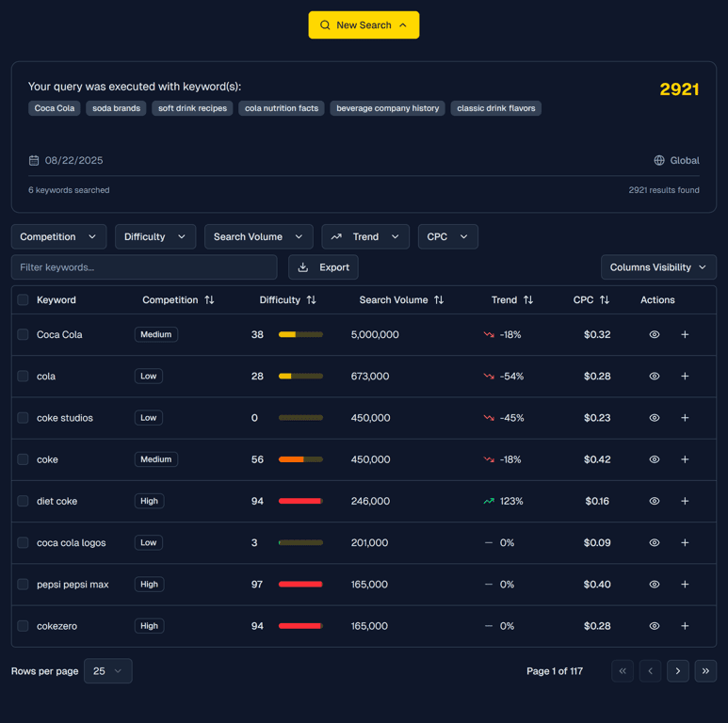Sort by Competition column arrows icon

(209, 300)
